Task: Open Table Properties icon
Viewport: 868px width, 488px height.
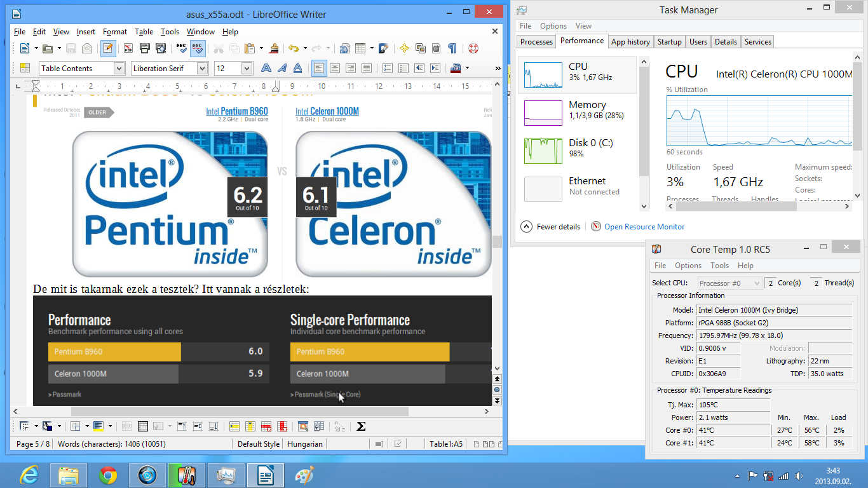Action: pyautogui.click(x=319, y=426)
